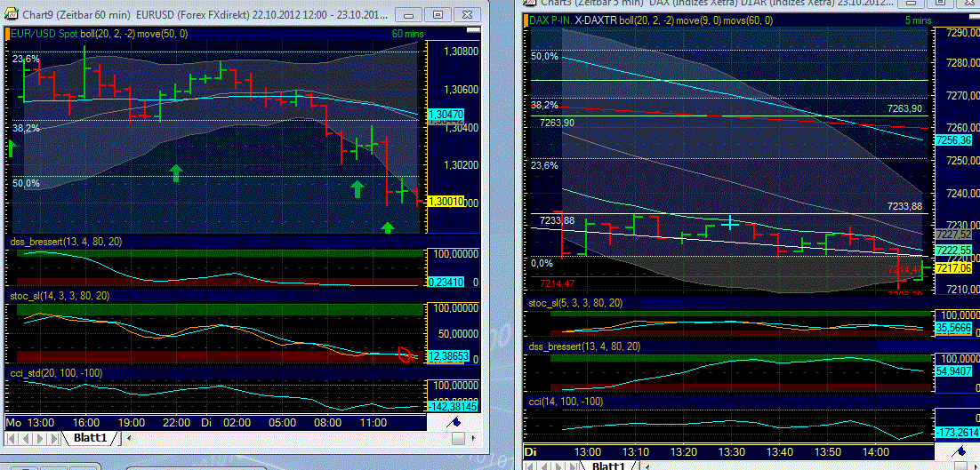Click the grey 7227,52 price tag
The width and height of the screenshot is (980, 470).
(x=953, y=234)
